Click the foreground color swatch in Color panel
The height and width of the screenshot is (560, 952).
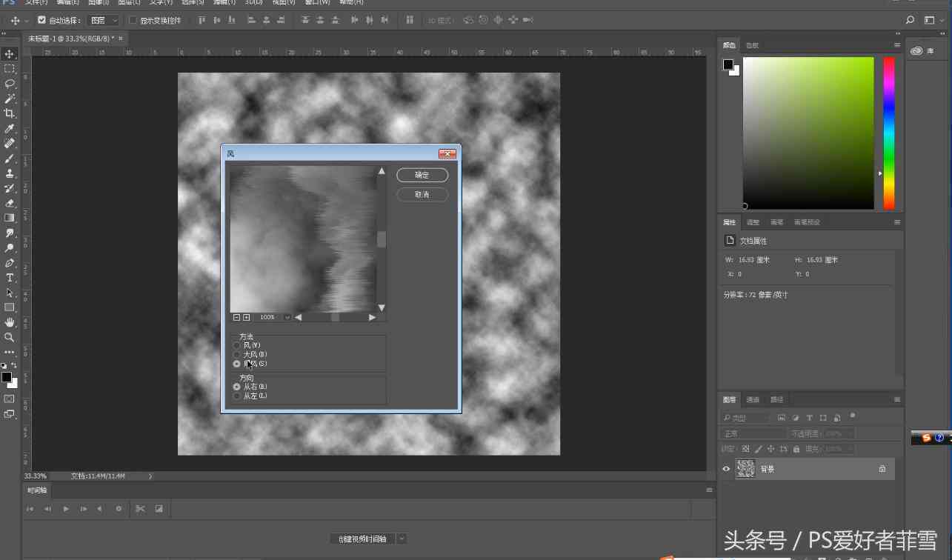728,64
